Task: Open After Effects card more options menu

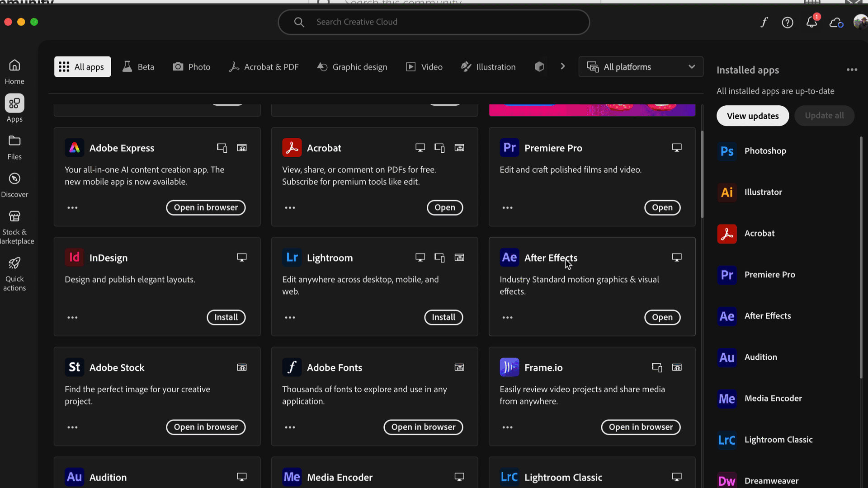Action: pyautogui.click(x=507, y=318)
